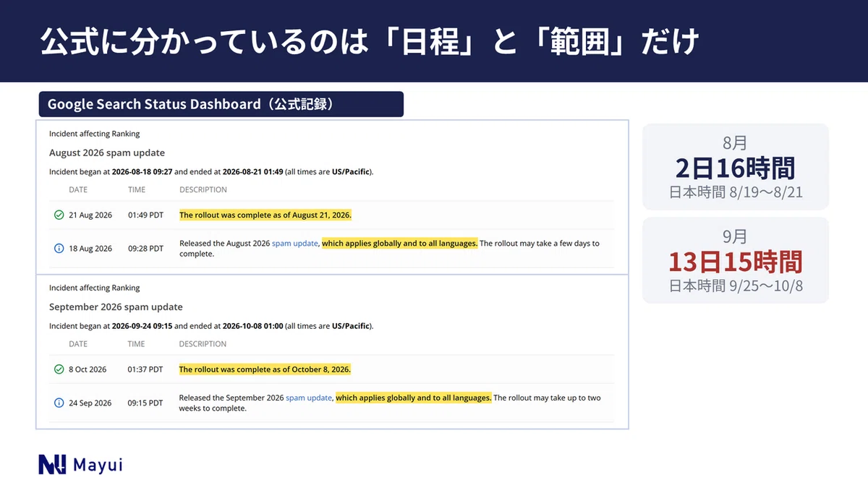868x488 pixels.
Task: Click the "August 2026 spam update" heading
Action: point(107,153)
